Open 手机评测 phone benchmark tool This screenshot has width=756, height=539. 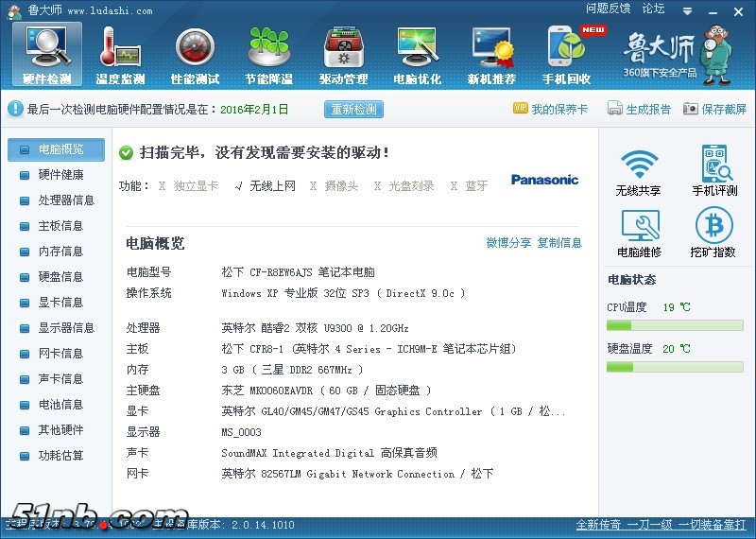(714, 171)
